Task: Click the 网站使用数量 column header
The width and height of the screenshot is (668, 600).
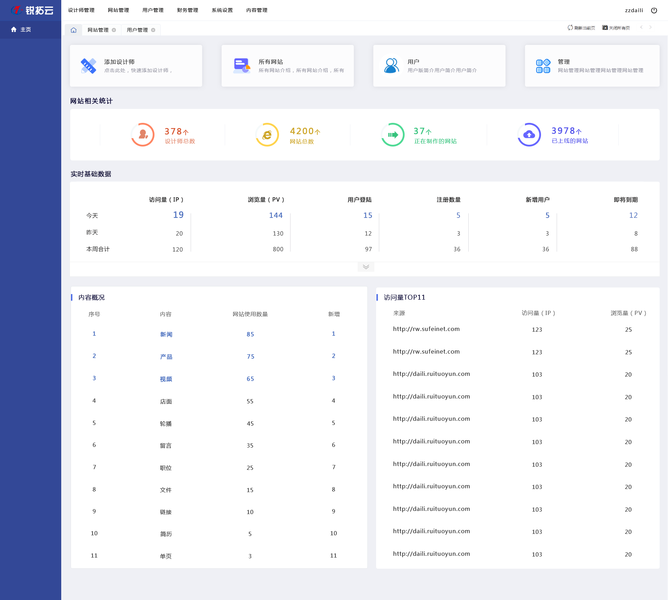Action: point(250,314)
